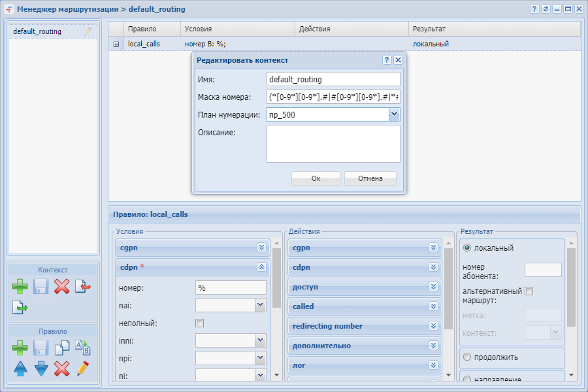Select default_routing in the context list

37,31
